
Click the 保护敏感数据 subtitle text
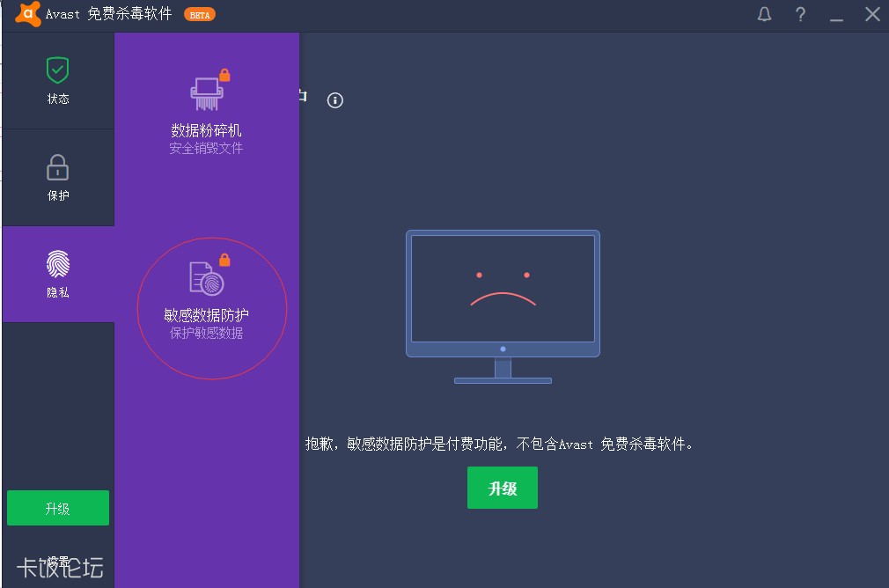206,333
